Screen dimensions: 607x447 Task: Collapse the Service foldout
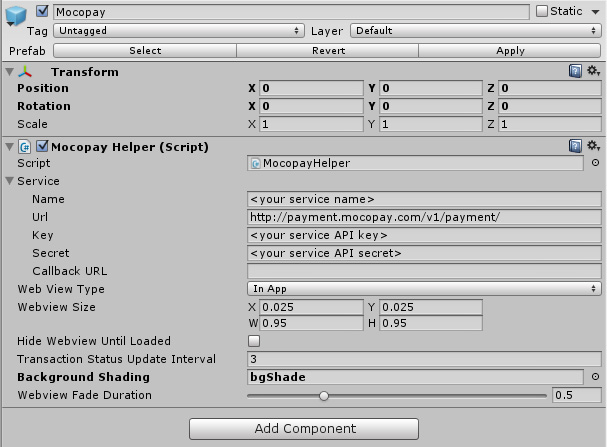pos(10,181)
